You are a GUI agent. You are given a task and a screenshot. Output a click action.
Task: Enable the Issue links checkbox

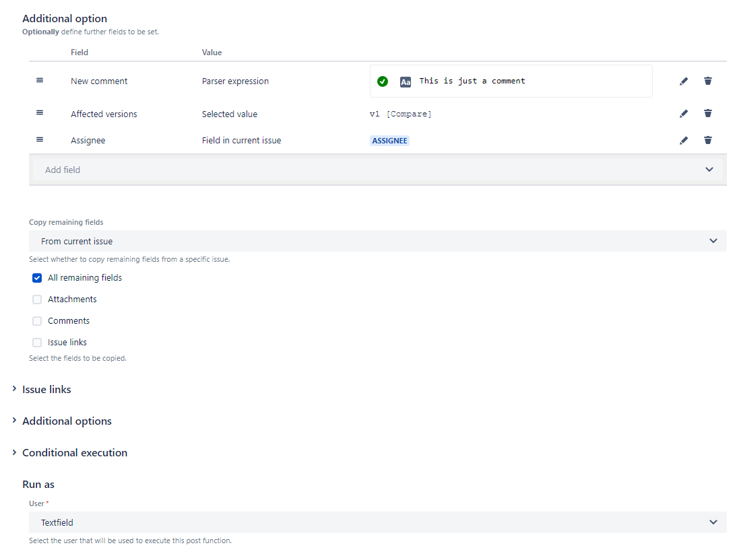(x=37, y=343)
